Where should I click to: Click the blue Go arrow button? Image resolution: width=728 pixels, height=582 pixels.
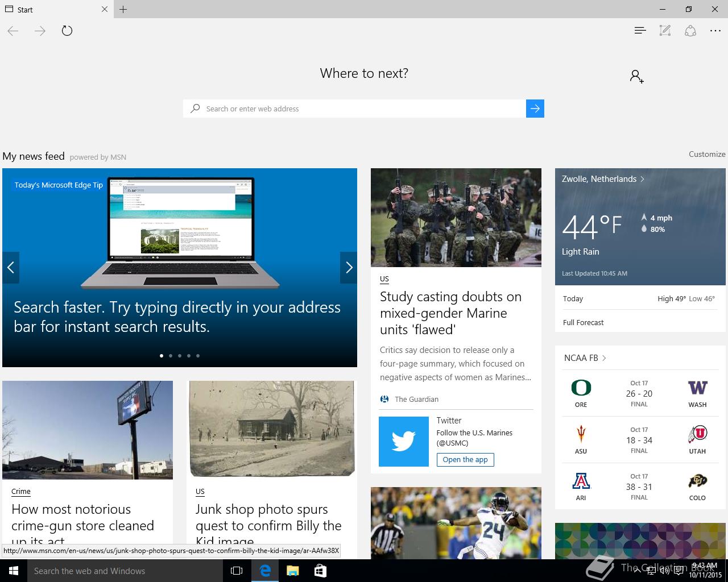pos(535,109)
